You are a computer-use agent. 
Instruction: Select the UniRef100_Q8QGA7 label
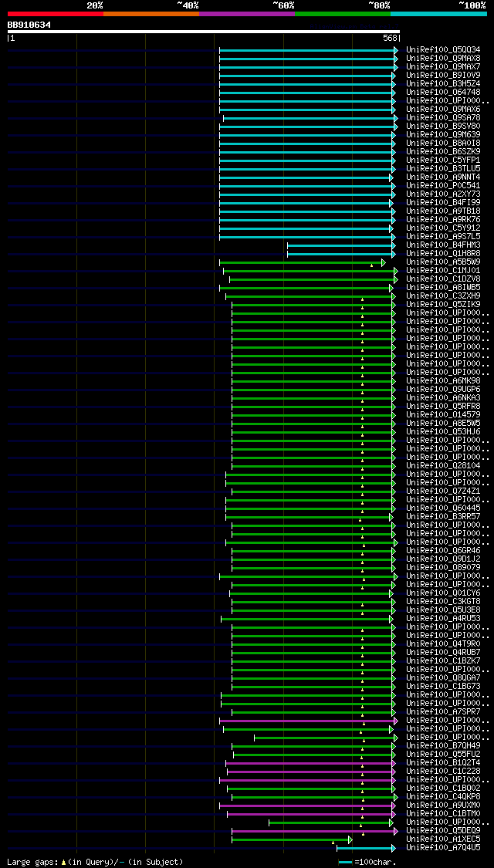[443, 678]
